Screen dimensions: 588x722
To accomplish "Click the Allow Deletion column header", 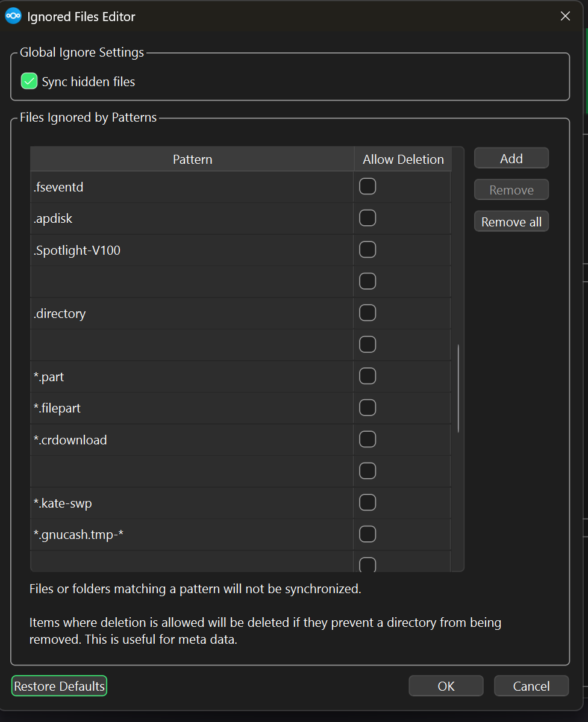I will [x=402, y=160].
